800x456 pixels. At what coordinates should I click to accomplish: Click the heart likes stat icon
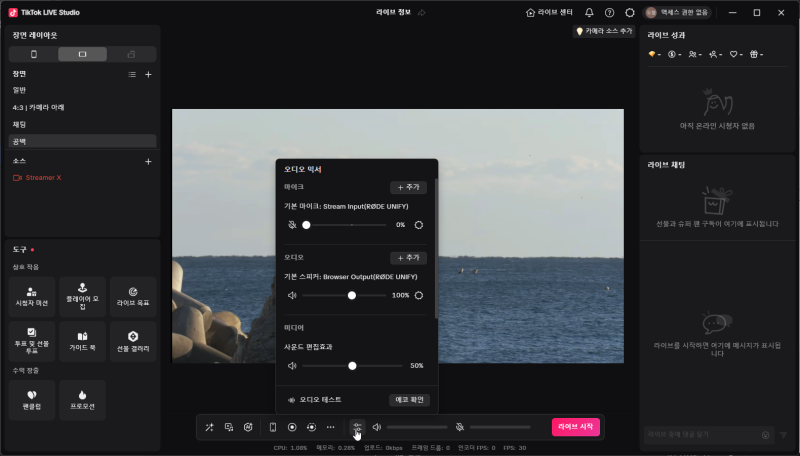pyautogui.click(x=736, y=54)
